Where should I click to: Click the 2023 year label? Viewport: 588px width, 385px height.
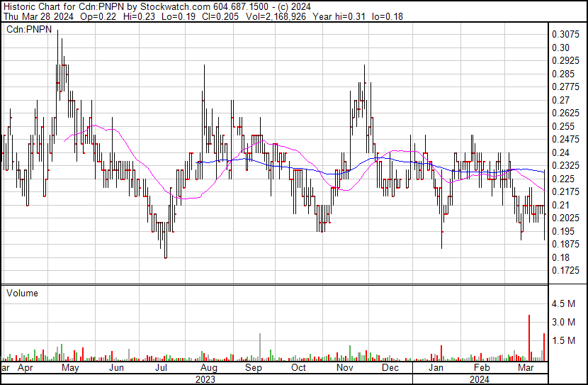[205, 379]
